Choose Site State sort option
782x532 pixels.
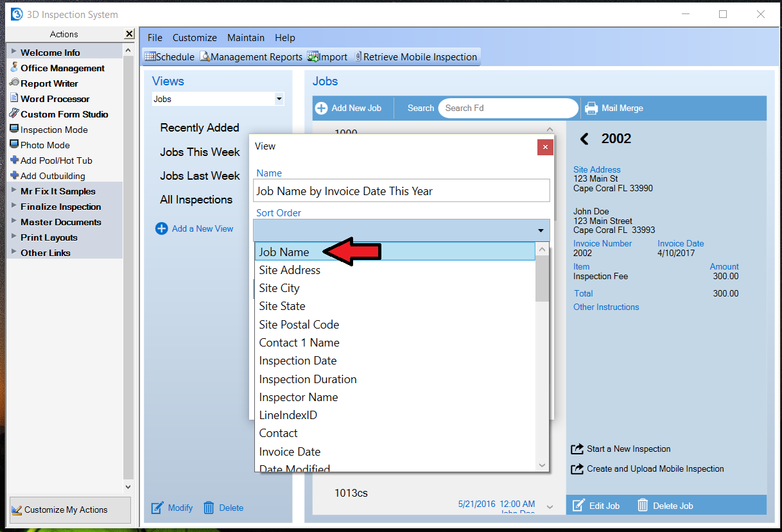[395, 306]
